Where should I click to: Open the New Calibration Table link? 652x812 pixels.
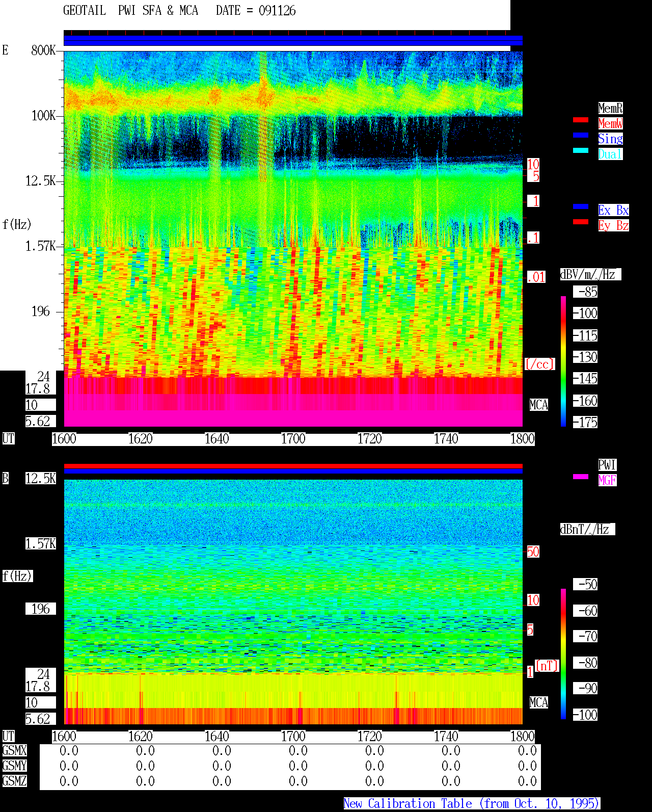tap(472, 804)
